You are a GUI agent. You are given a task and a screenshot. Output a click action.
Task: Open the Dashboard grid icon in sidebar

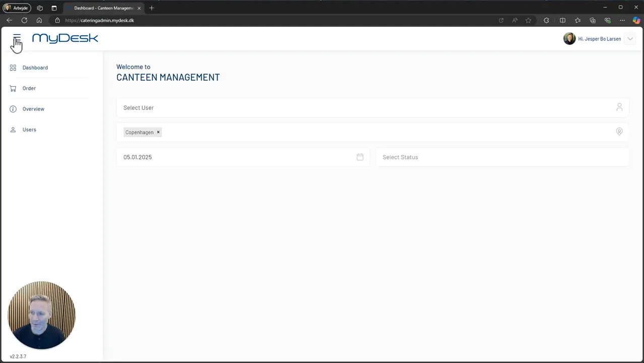[13, 68]
